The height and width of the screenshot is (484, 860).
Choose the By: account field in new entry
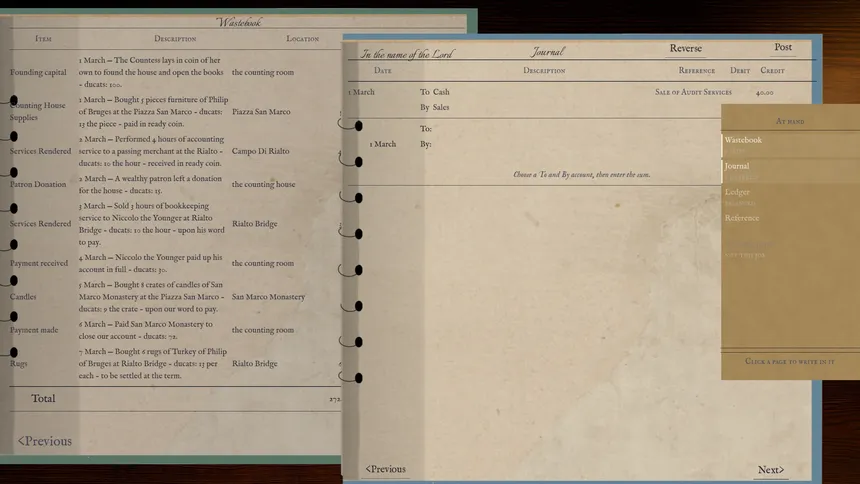pos(426,144)
